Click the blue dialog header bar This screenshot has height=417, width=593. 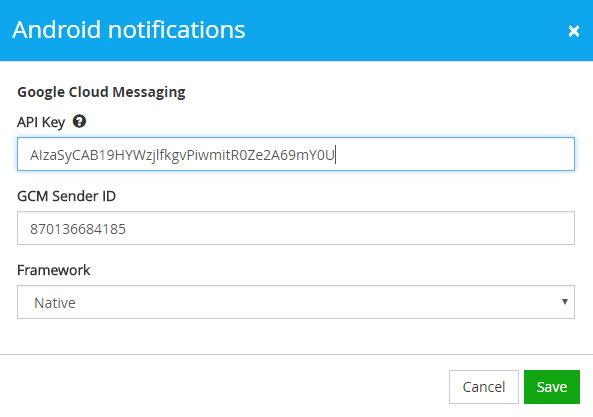tap(378, 30)
